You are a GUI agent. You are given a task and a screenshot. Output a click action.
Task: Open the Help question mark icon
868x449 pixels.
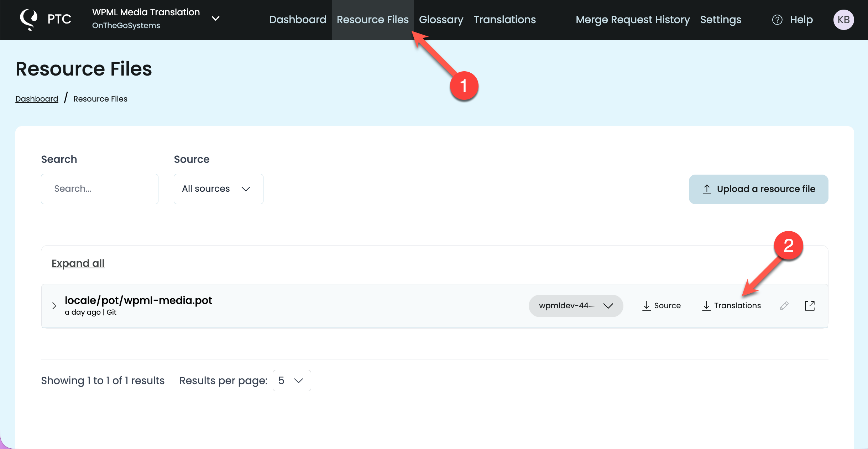pos(778,20)
